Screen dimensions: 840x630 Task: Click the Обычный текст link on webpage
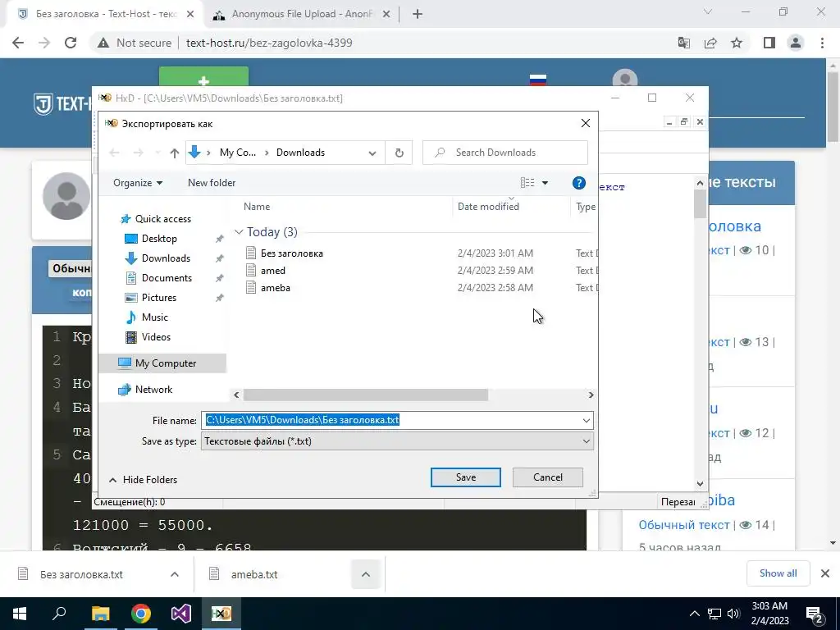click(x=684, y=525)
